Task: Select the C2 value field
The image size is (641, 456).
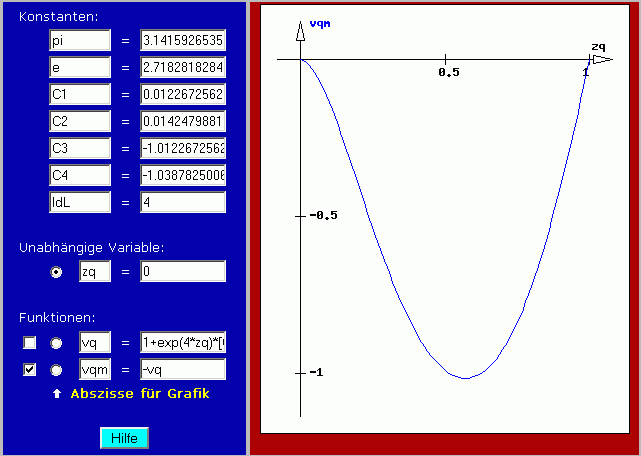Action: pyautogui.click(x=183, y=121)
